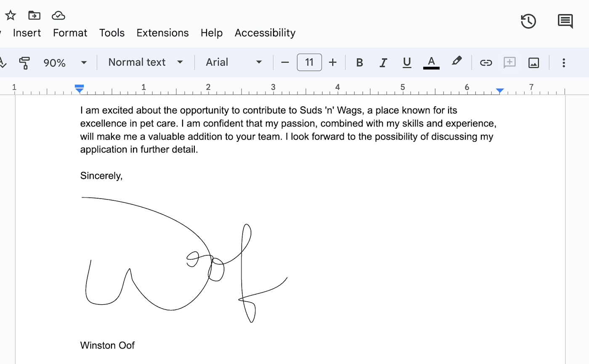The width and height of the screenshot is (589, 364).
Task: Click the text 'Sincerely,'
Action: 101,176
